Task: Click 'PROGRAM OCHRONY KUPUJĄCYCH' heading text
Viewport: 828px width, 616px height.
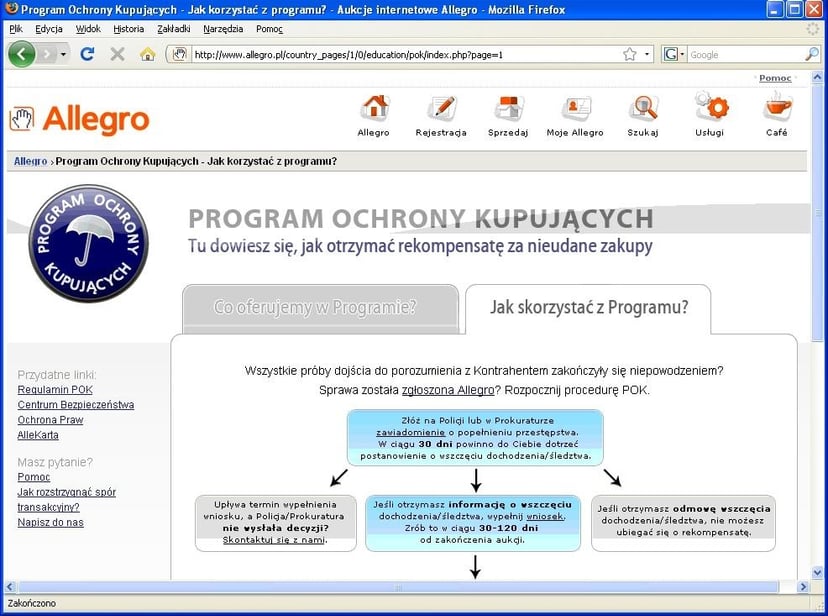Action: point(420,219)
